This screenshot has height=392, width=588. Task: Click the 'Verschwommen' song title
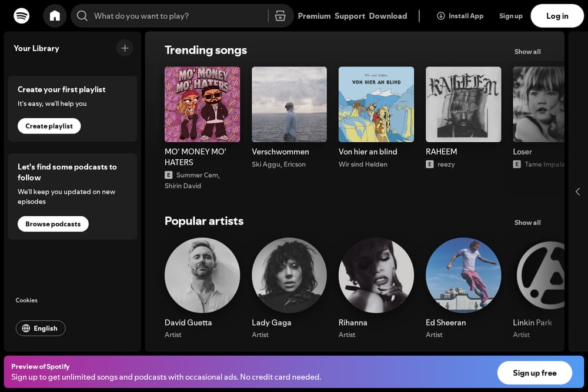point(280,152)
